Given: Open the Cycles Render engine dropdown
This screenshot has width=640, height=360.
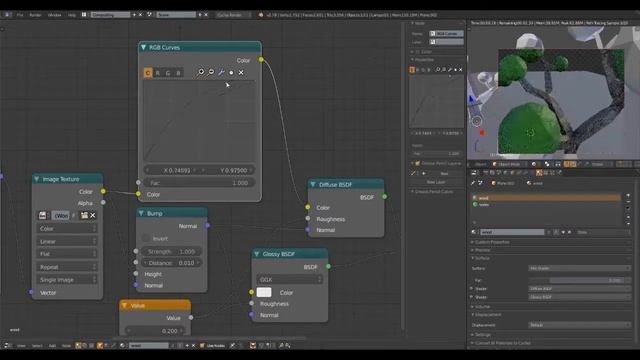Looking at the screenshot, I should (233, 15).
